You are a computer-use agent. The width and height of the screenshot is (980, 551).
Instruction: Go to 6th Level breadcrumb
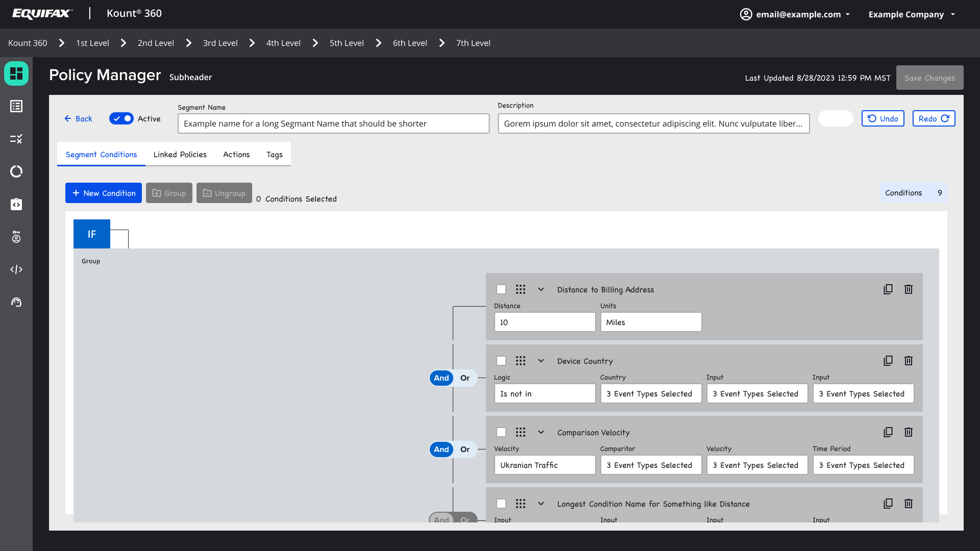click(410, 43)
